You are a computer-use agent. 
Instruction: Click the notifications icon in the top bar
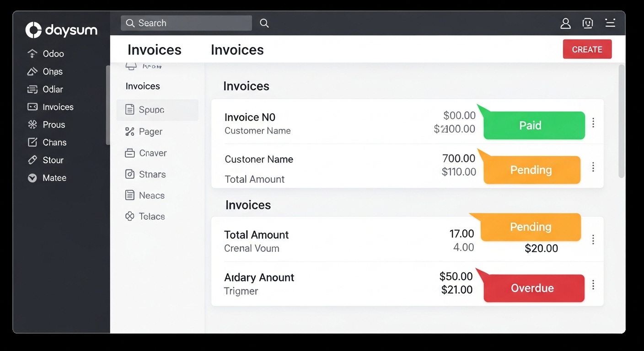[x=588, y=23]
